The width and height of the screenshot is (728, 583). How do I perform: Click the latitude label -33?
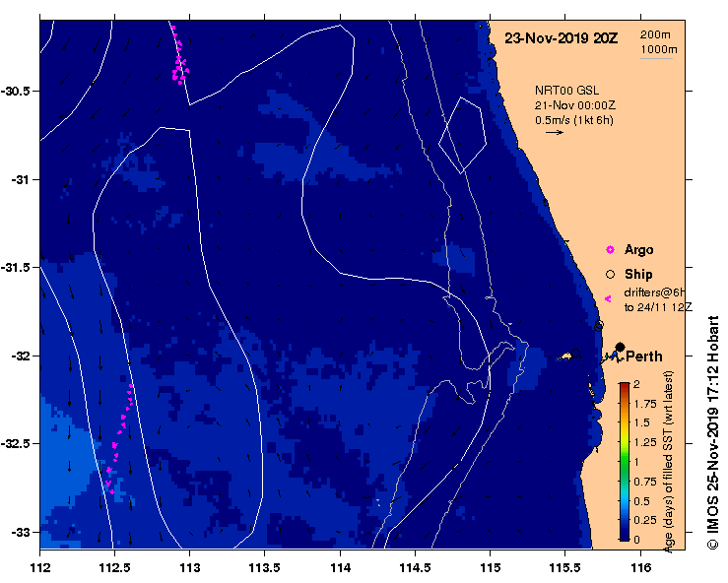point(20,533)
